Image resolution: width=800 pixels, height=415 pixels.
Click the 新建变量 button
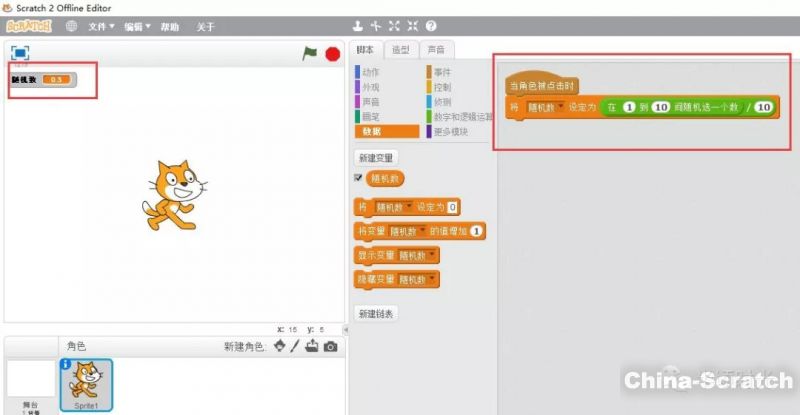(x=376, y=157)
